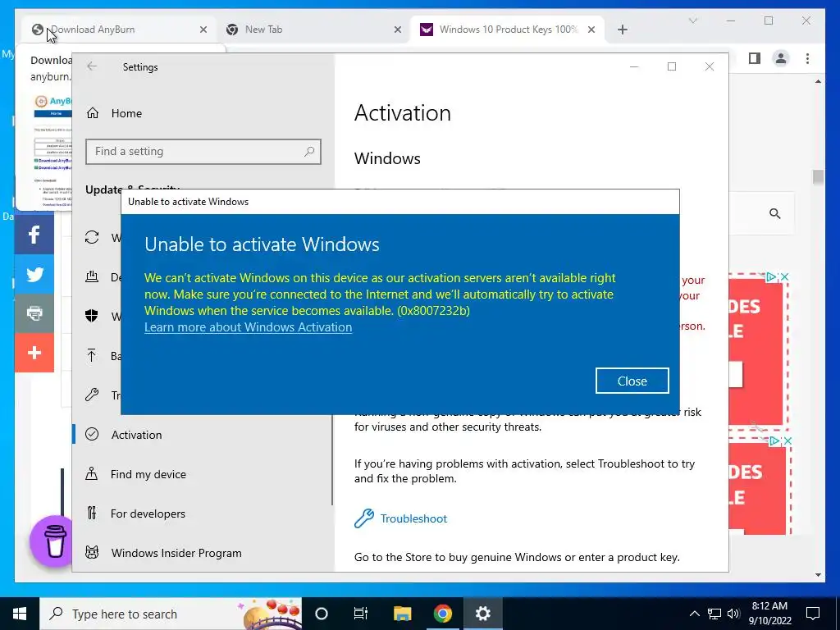Viewport: 840px width, 630px height.
Task: Click the Chrome page scrollbar thumb
Action: pyautogui.click(x=818, y=177)
